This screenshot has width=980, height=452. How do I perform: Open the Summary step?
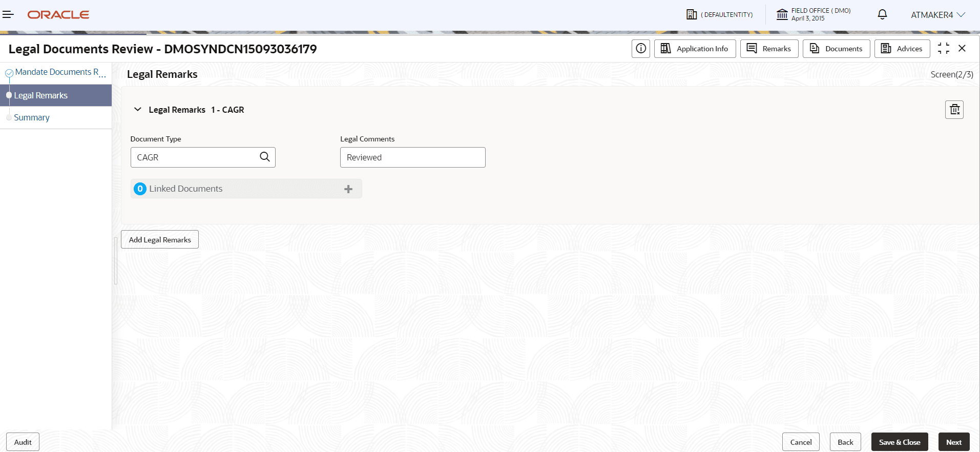pyautogui.click(x=32, y=117)
